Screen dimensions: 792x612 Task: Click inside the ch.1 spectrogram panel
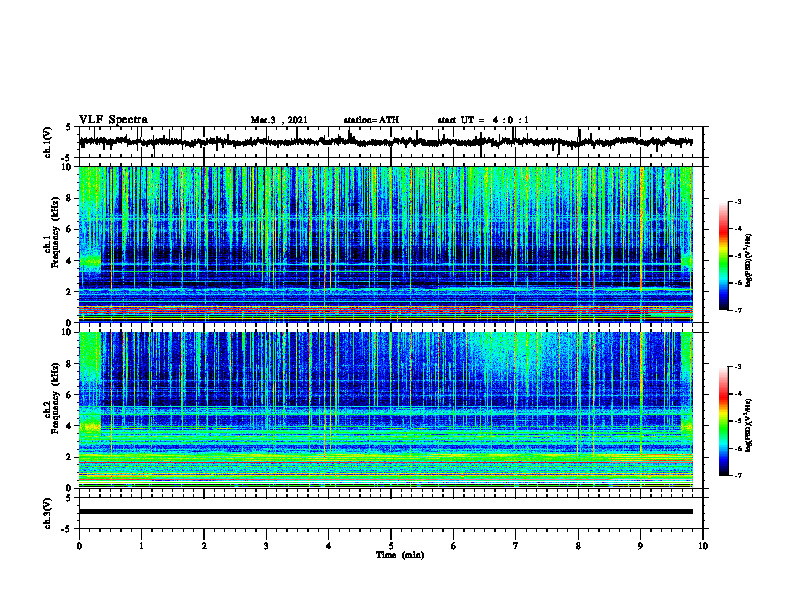385,244
